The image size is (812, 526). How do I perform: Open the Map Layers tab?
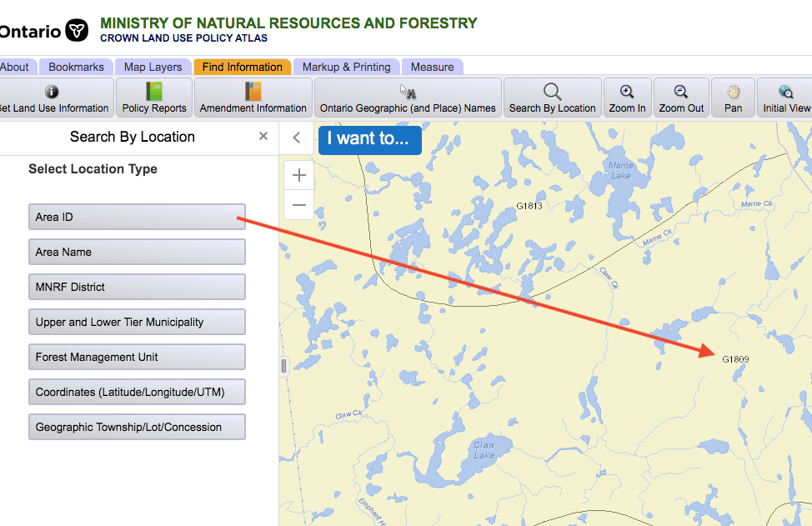(153, 67)
